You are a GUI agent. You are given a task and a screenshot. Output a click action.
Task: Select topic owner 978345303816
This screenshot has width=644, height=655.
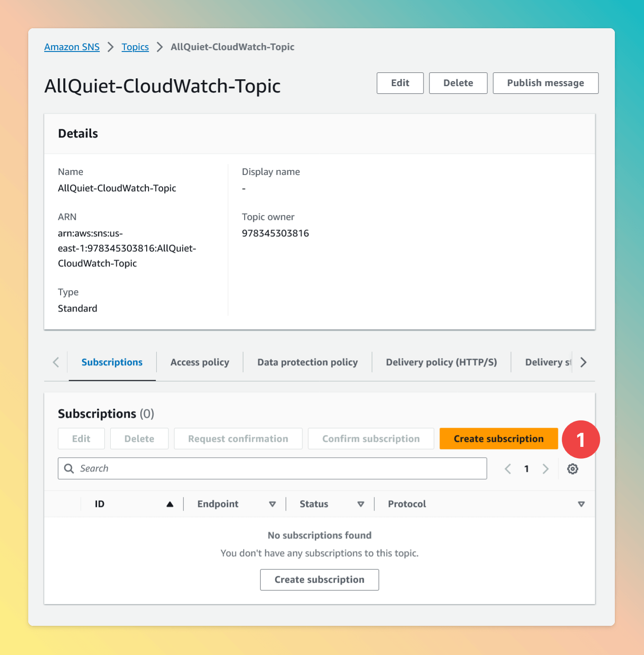pyautogui.click(x=275, y=233)
